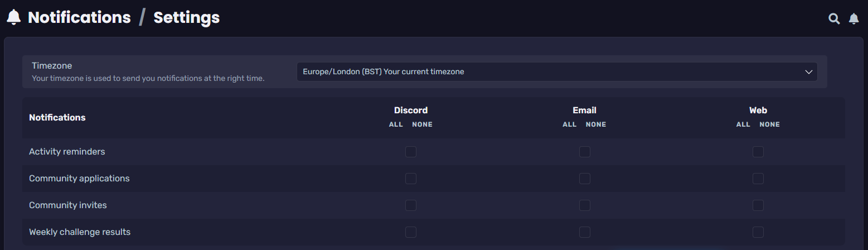Tick Discord for Weekly challenge results

(x=411, y=232)
